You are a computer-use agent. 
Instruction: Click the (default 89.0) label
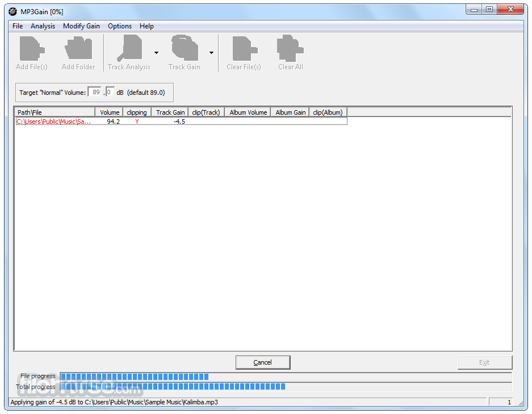(146, 93)
